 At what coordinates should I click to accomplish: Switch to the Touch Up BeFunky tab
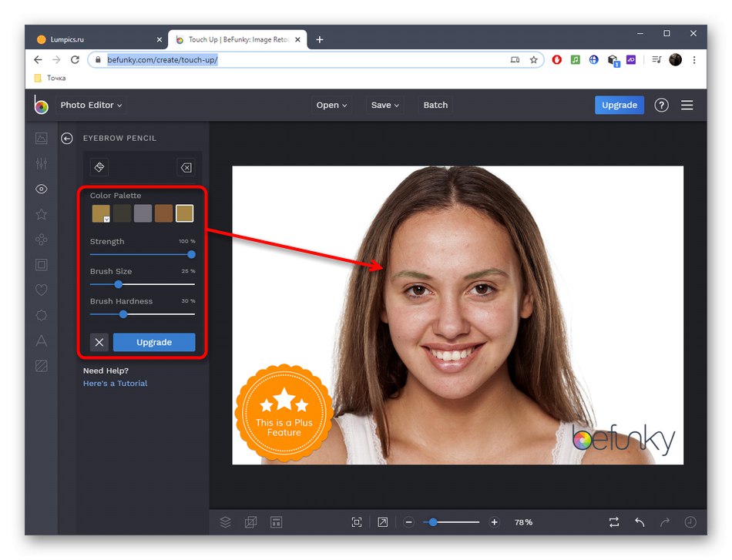(238, 39)
